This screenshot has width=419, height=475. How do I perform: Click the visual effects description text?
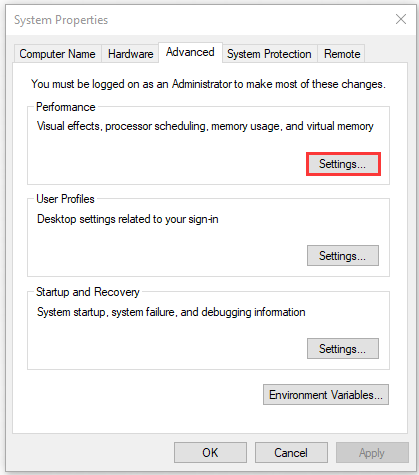205,126
